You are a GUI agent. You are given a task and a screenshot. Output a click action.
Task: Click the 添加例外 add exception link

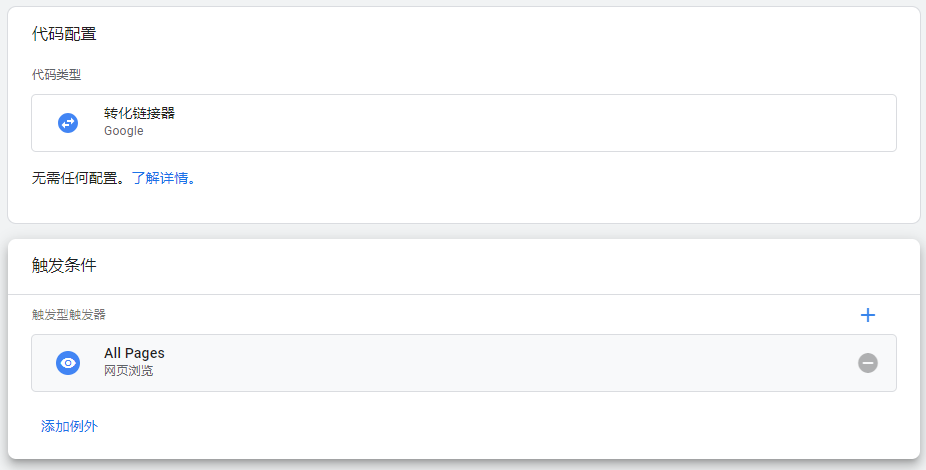click(x=69, y=427)
